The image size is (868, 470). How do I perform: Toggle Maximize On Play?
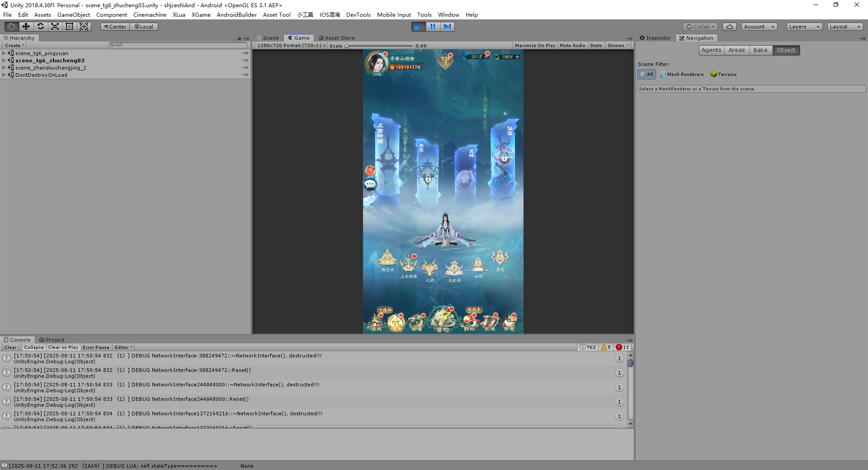point(535,46)
